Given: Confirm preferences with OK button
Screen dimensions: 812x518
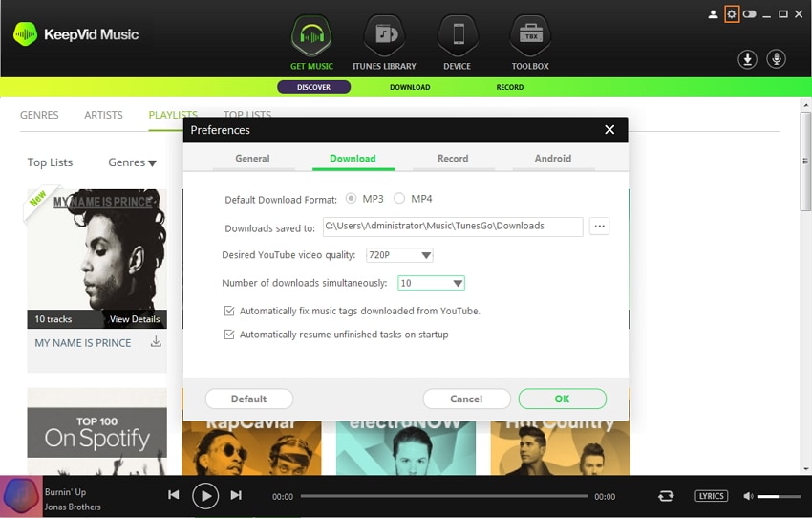Looking at the screenshot, I should [562, 399].
